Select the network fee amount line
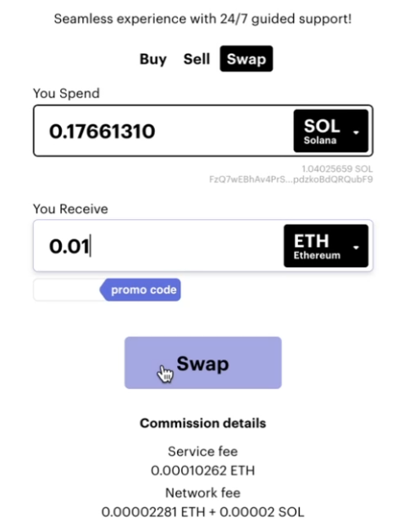 pyautogui.click(x=203, y=512)
